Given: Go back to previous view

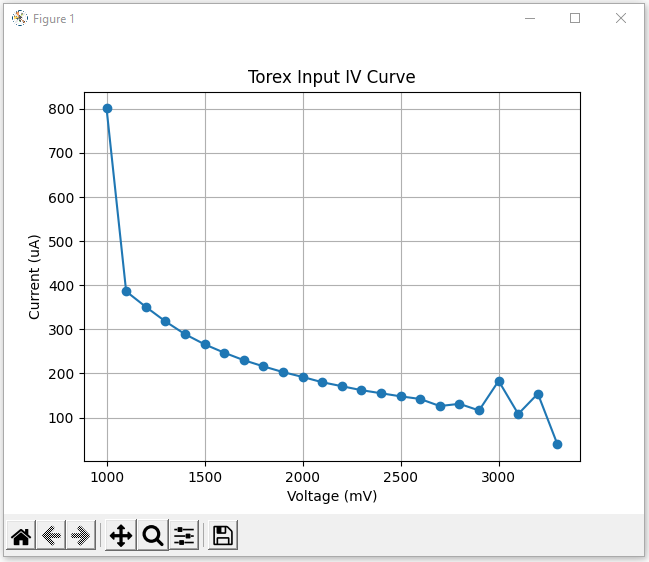Looking at the screenshot, I should pos(51,536).
